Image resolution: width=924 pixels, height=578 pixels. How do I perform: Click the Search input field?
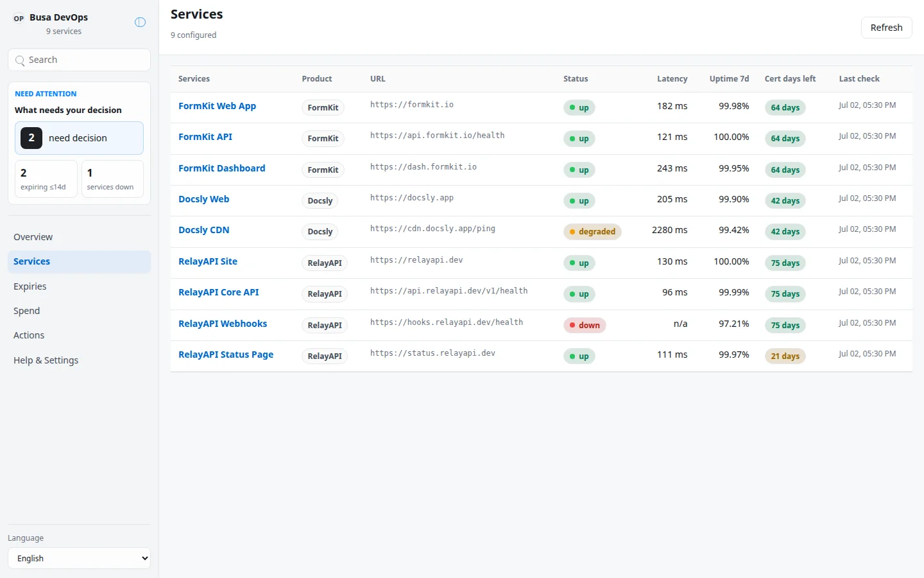[79, 60]
